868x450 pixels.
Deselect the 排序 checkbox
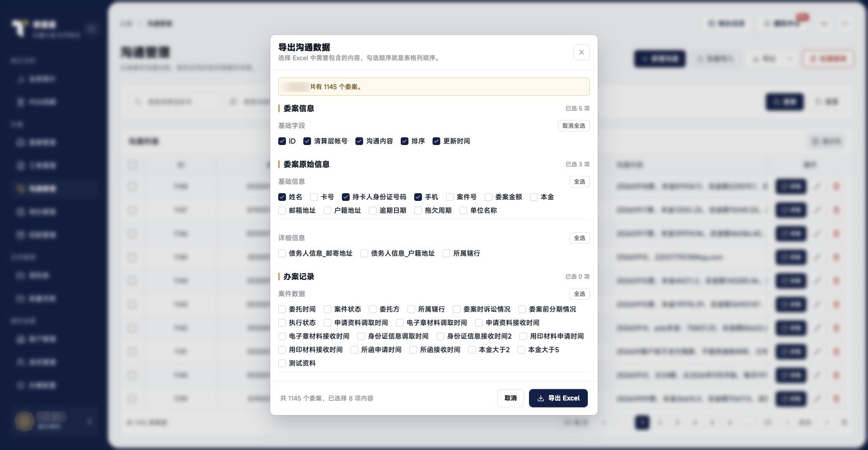(405, 141)
